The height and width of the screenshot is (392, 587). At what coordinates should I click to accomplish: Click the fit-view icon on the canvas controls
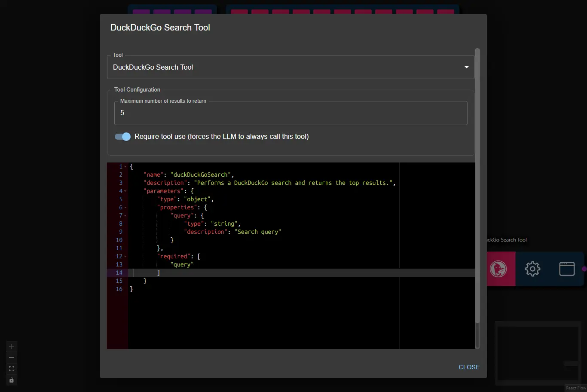click(11, 368)
